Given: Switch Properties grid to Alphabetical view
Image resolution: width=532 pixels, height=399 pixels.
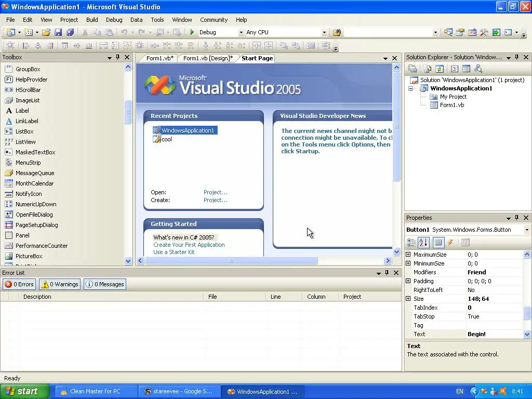Looking at the screenshot, I should coord(423,243).
